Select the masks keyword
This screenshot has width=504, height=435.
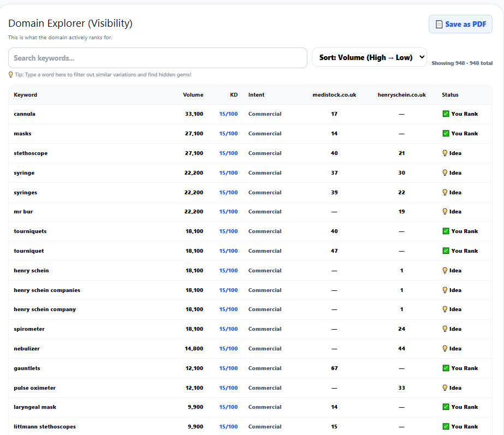(22, 133)
